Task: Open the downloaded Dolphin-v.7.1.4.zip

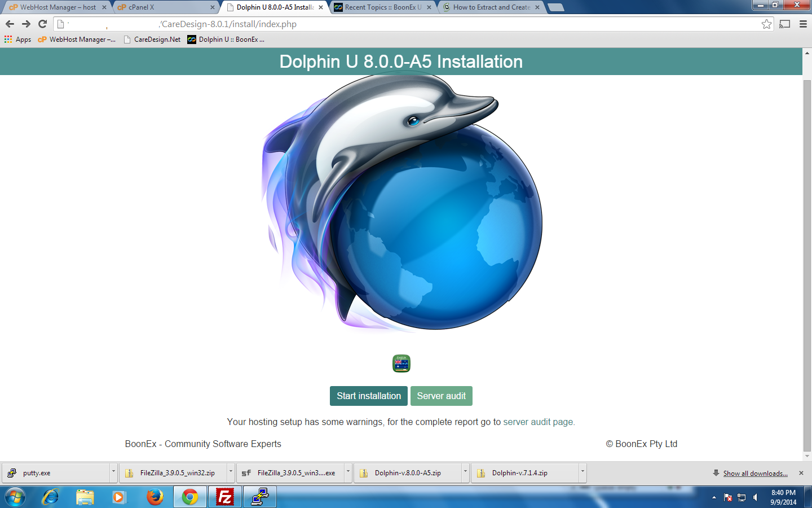Action: pos(525,473)
